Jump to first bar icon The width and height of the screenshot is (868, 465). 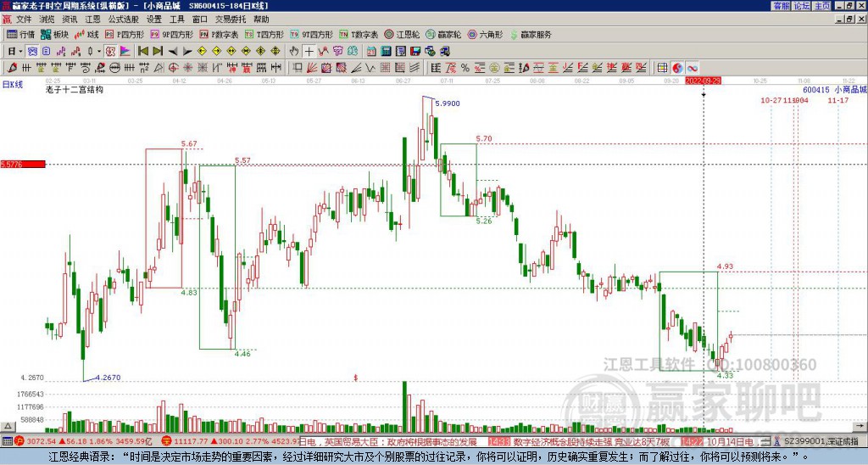(x=143, y=52)
